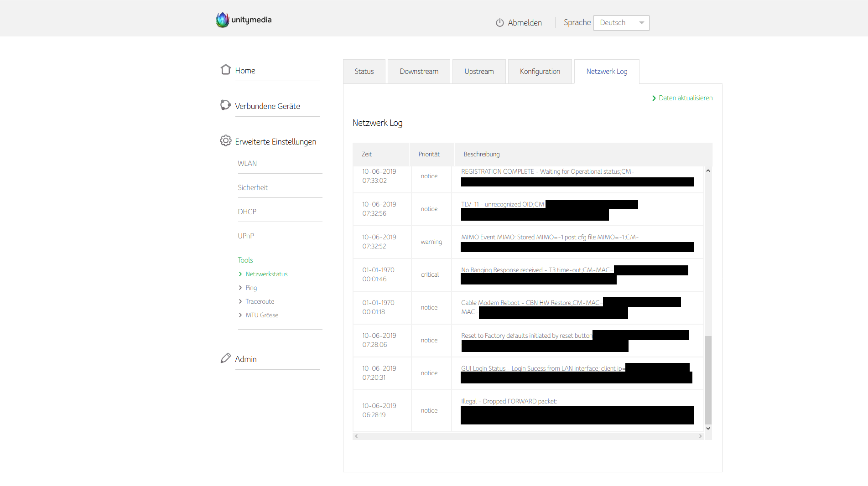Open Netzwerkstatus under Tools
Screen dimensions: 868x486
click(x=266, y=274)
